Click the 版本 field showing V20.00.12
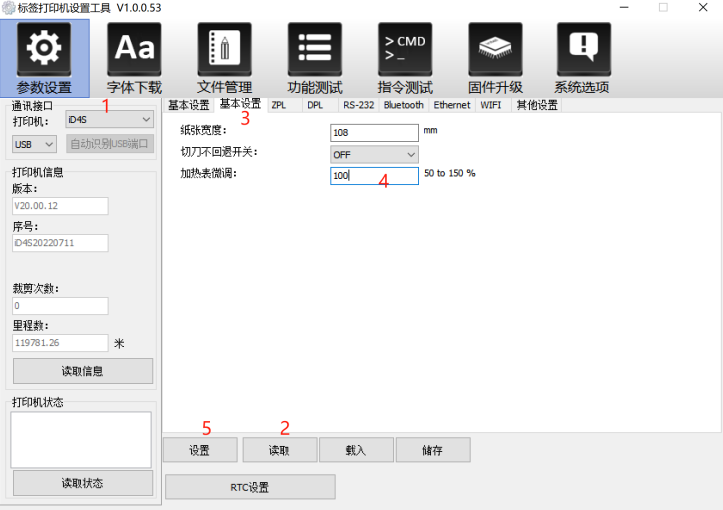The height and width of the screenshot is (510, 723). (x=60, y=206)
